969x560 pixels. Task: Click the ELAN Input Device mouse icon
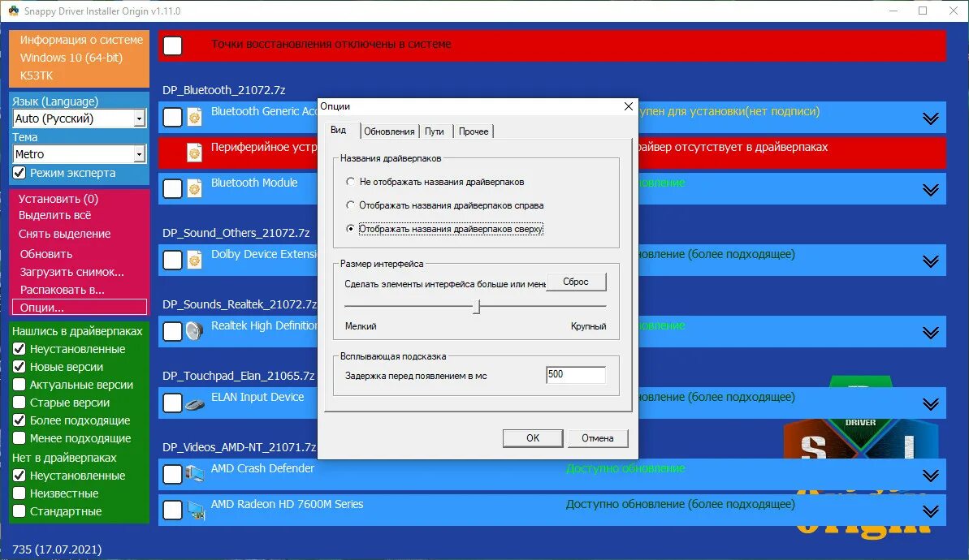(x=195, y=404)
